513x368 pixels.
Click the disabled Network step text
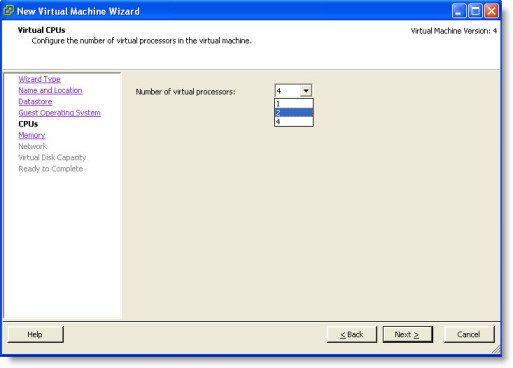pyautogui.click(x=33, y=146)
